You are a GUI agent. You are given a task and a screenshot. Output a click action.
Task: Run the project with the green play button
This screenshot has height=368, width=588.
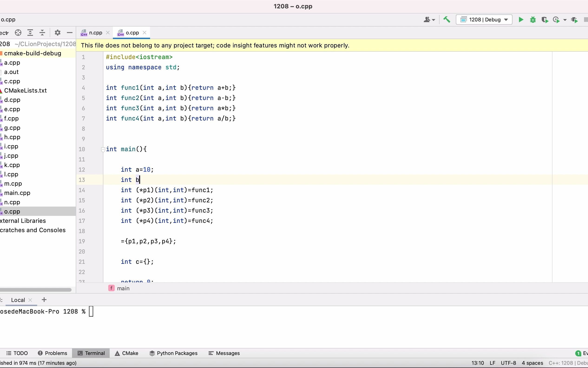[x=521, y=20]
